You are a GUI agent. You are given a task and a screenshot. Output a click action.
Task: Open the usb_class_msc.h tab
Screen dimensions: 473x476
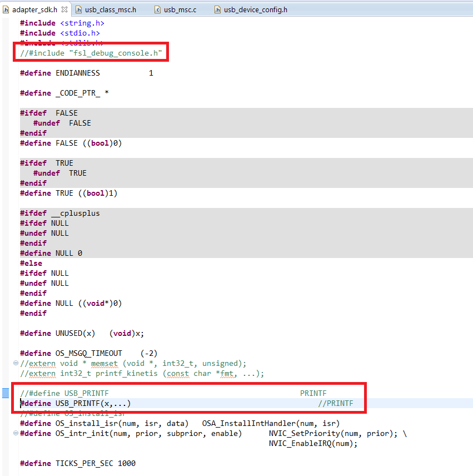111,9
